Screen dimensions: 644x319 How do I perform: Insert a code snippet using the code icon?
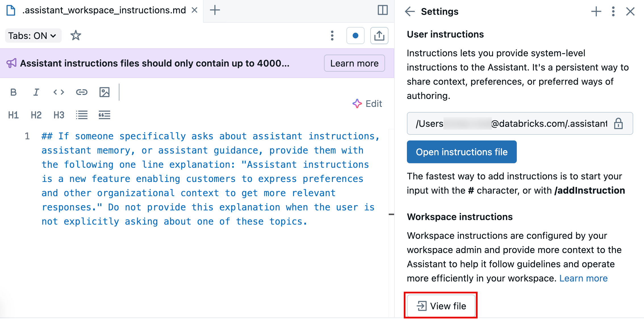[x=58, y=92]
